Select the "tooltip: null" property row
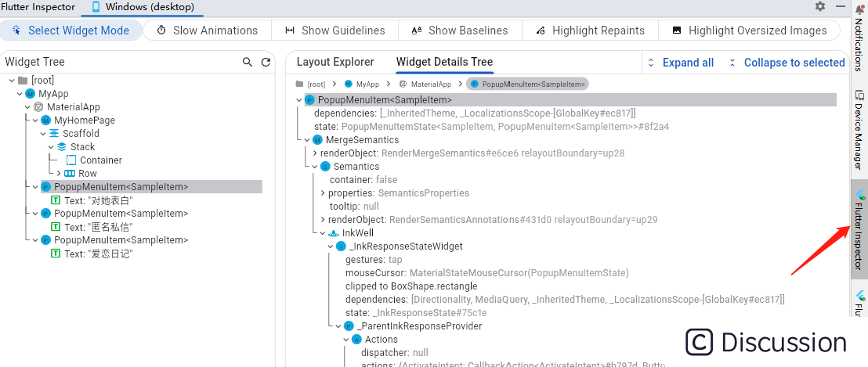 point(354,206)
